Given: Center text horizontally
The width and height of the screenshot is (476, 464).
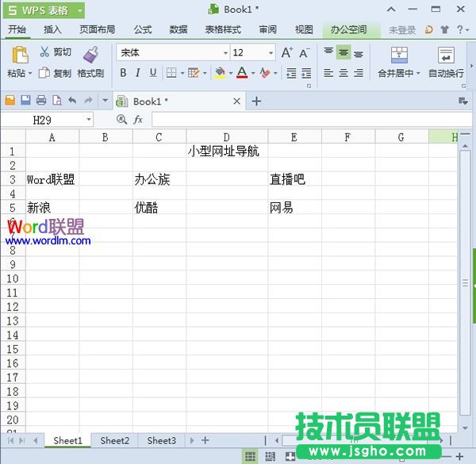Looking at the screenshot, I should click(x=344, y=73).
